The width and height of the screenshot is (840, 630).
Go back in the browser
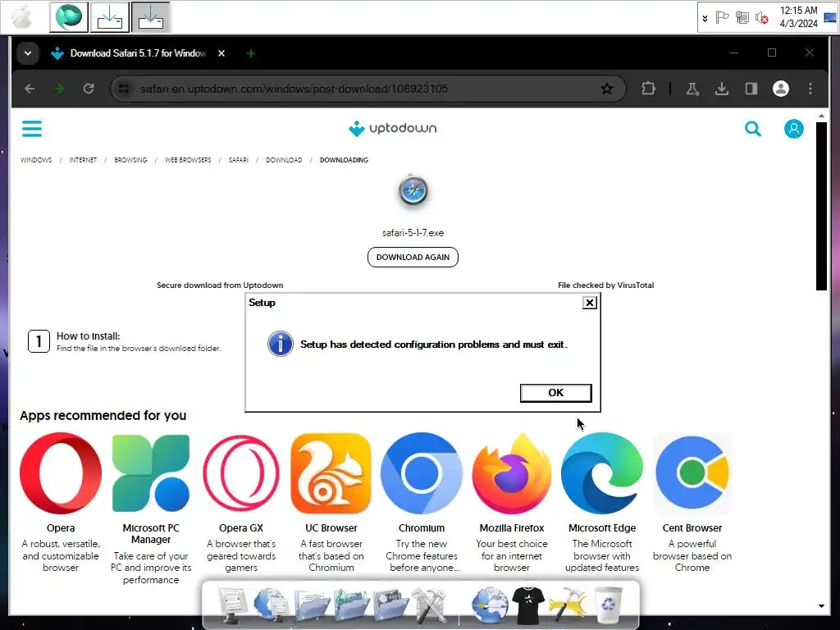click(30, 89)
